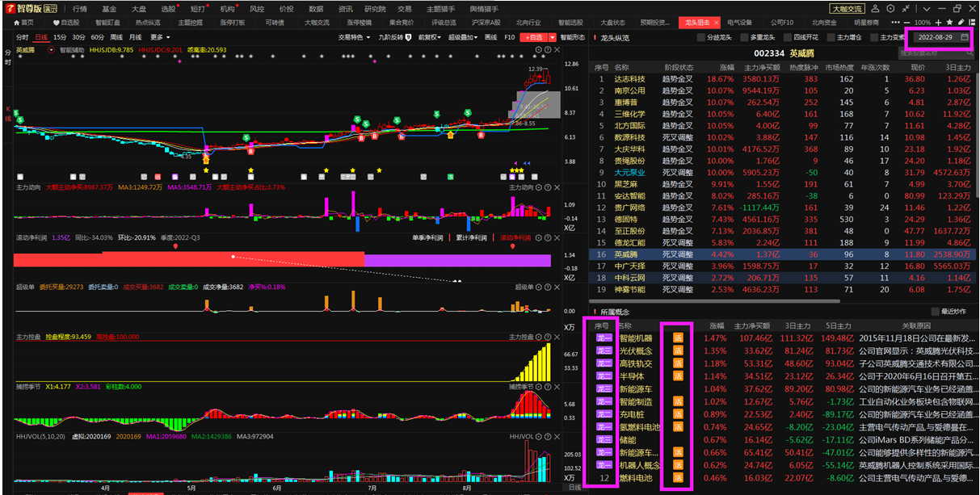The image size is (980, 495).
Task: Click the 九阶反转 button
Action: (390, 37)
